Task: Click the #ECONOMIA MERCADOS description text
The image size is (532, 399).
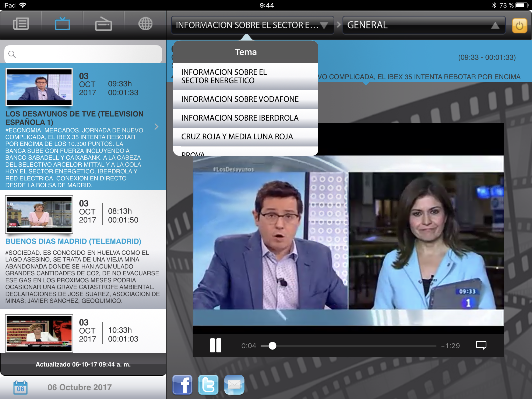Action: click(74, 158)
